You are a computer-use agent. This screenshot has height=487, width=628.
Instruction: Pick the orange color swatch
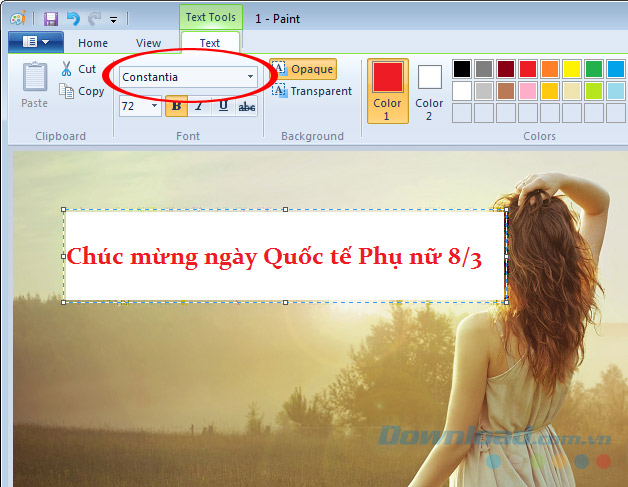(550, 69)
